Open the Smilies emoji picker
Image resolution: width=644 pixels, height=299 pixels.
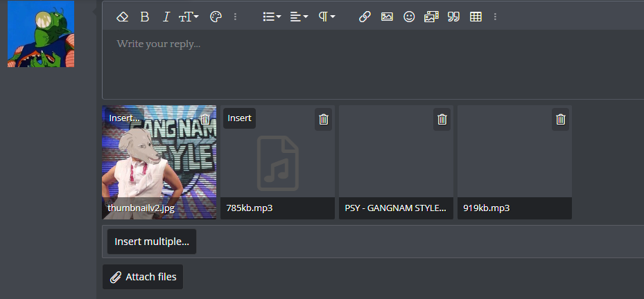(409, 17)
